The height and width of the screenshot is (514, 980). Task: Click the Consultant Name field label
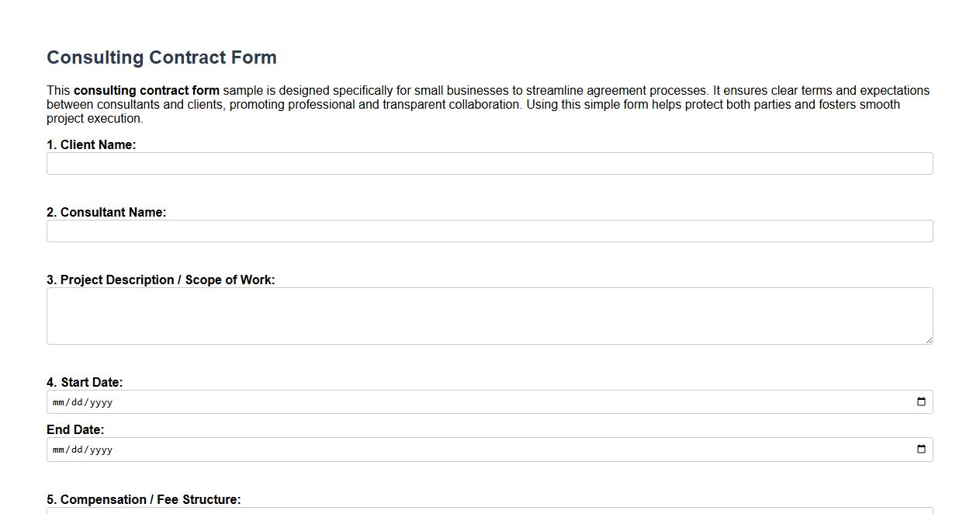click(106, 212)
